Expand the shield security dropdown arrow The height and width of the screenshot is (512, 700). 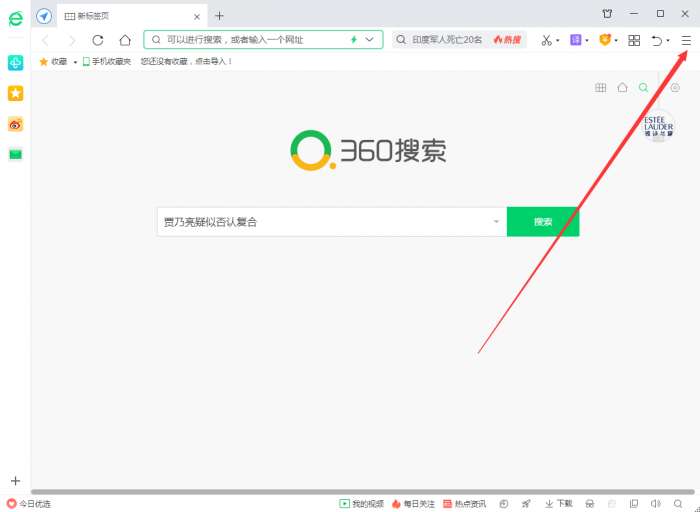coord(616,41)
